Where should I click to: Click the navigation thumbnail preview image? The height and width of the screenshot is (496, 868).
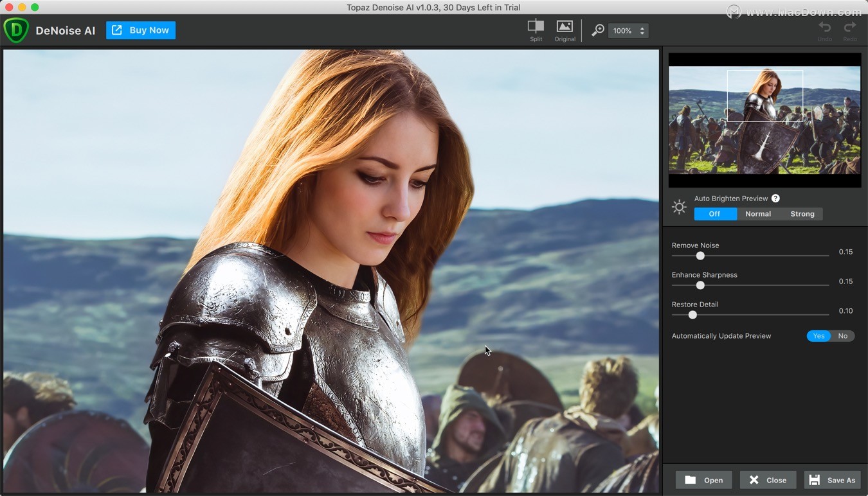point(764,119)
